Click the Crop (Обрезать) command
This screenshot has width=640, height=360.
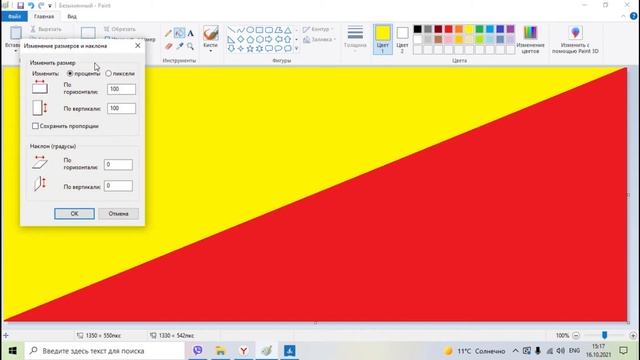pyautogui.click(x=120, y=29)
